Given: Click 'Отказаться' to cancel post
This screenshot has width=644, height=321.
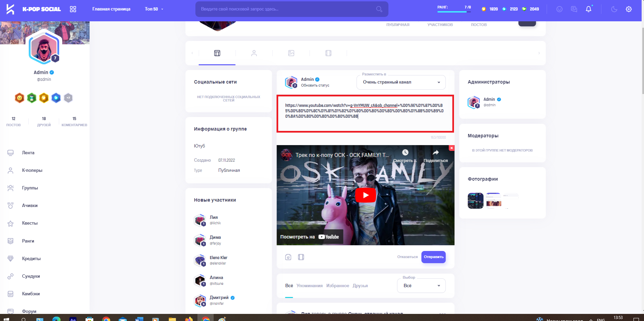Looking at the screenshot, I should pos(407,257).
